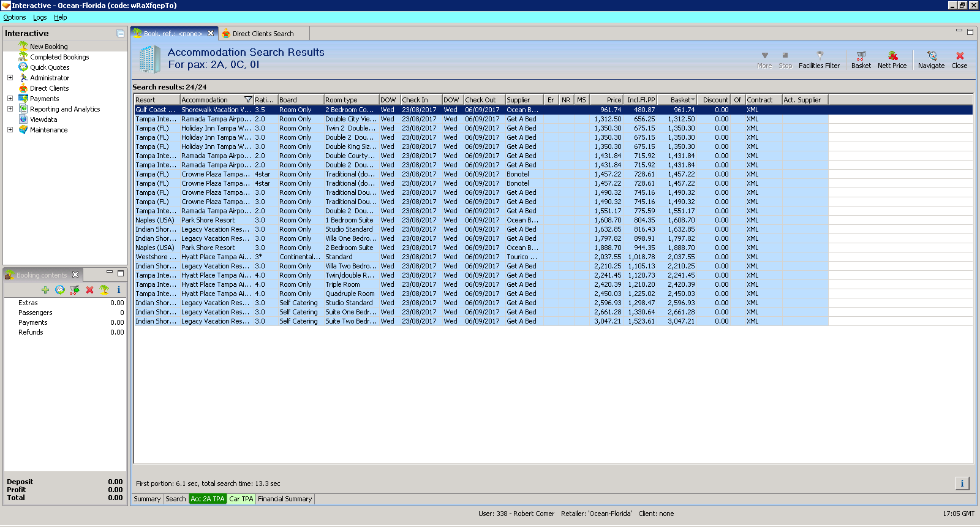This screenshot has height=527, width=980.
Task: Click the palm tree island icon in Booking contents toolbar
Action: pyautogui.click(x=104, y=290)
